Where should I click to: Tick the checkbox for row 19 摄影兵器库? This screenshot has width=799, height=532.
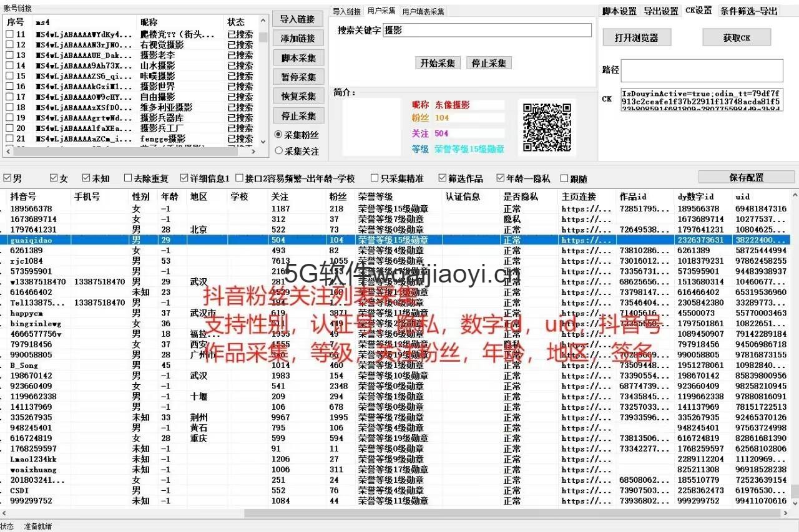click(x=9, y=118)
